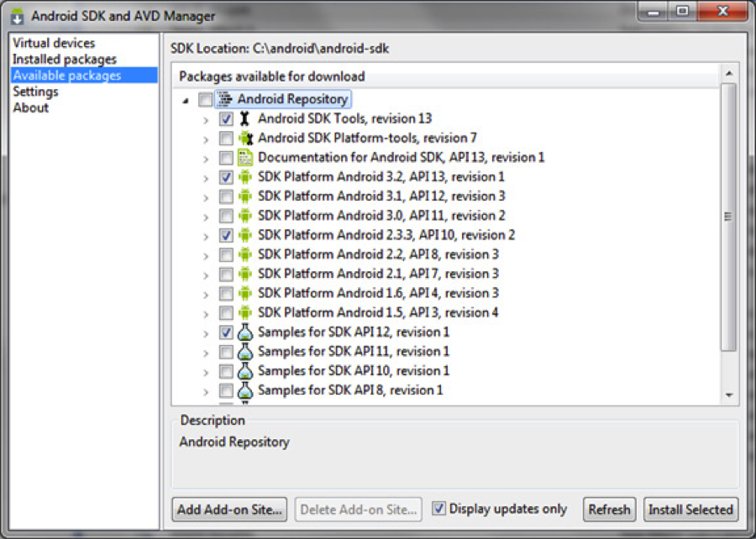Check the SDK Platform Android 3.1 checkbox
The image size is (756, 539).
point(226,196)
